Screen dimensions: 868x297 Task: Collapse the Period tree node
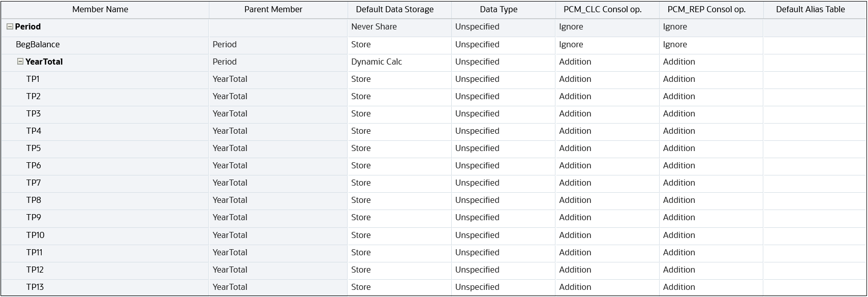(10, 27)
